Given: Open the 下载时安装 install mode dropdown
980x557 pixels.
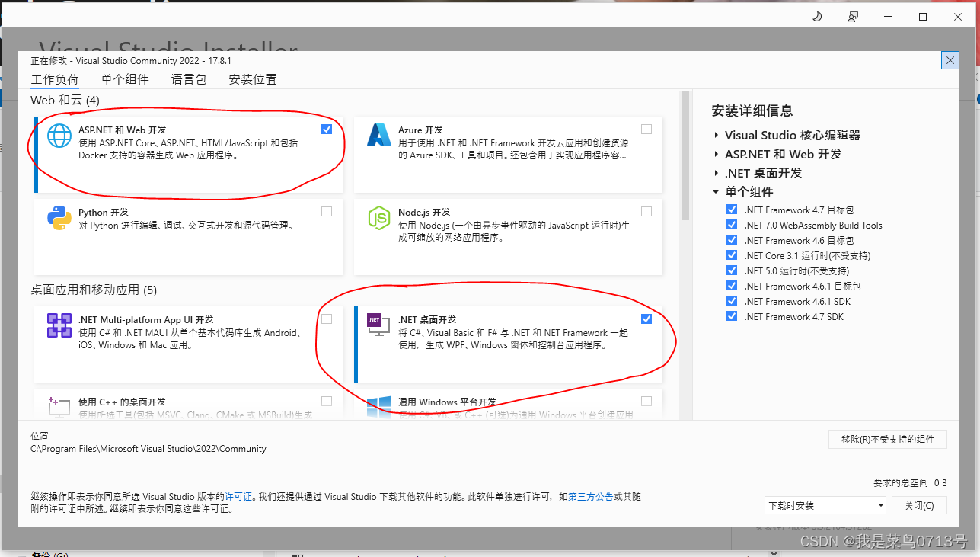Looking at the screenshot, I should click(825, 505).
